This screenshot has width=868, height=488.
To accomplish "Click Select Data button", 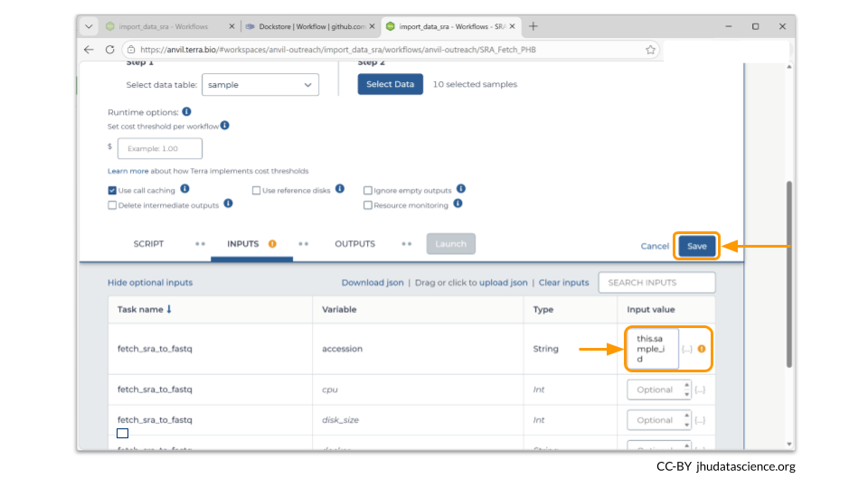I will (391, 84).
